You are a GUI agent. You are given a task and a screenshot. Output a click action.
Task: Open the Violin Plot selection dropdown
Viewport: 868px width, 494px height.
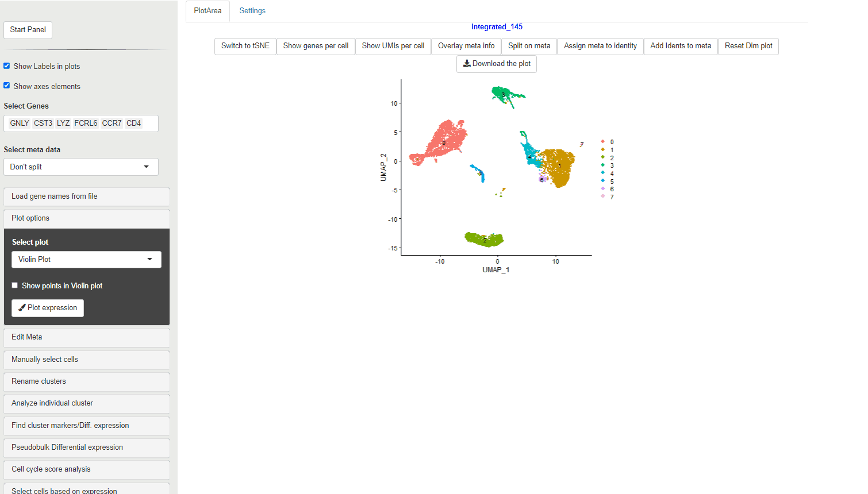86,260
